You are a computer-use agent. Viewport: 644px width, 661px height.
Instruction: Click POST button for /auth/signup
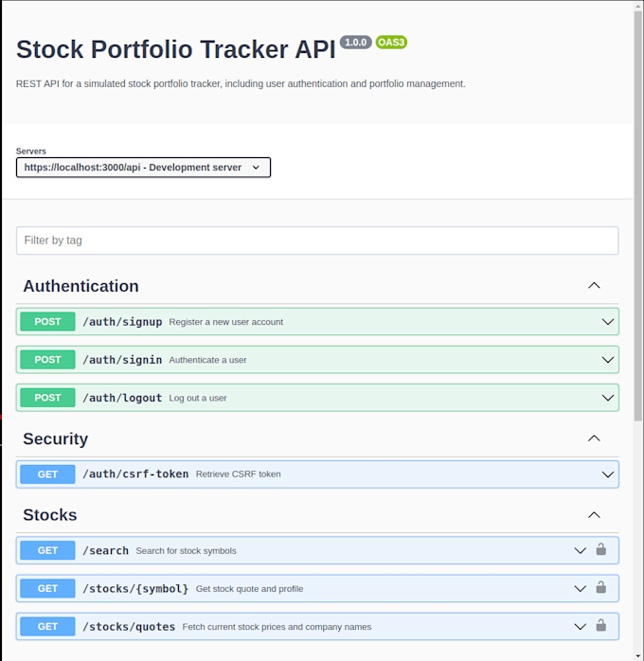click(x=47, y=322)
